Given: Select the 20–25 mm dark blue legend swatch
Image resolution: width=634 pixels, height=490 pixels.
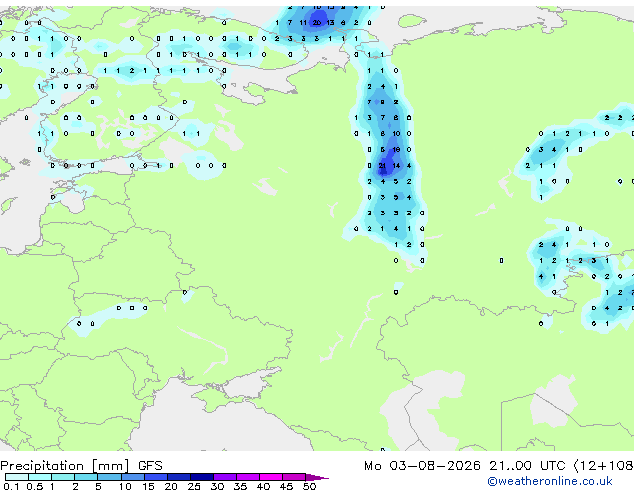Looking at the screenshot, I should pyautogui.click(x=179, y=477).
